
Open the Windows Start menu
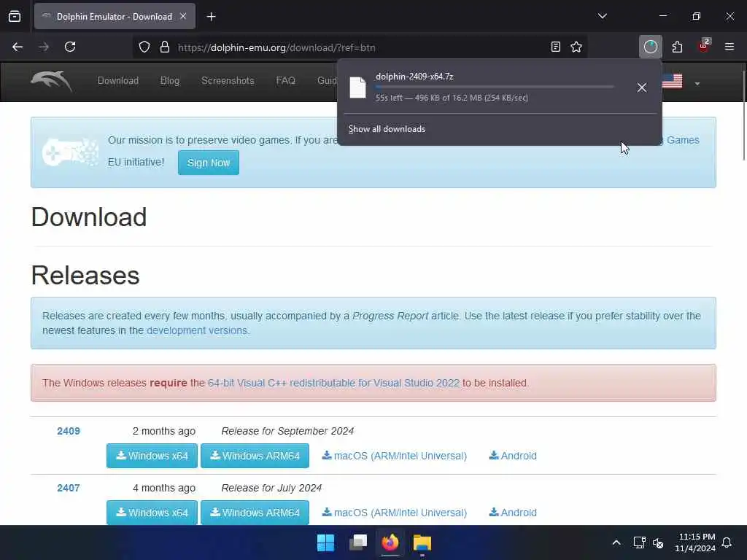pyautogui.click(x=326, y=542)
